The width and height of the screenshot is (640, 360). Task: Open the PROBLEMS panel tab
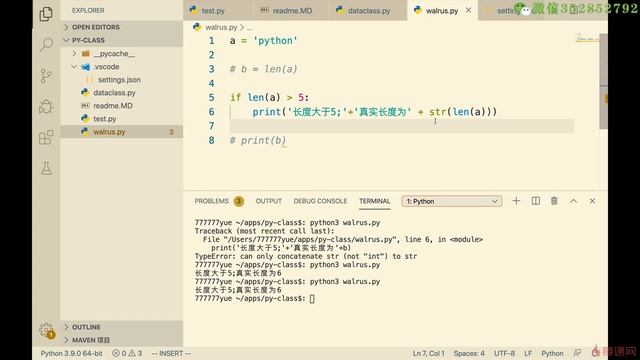tap(211, 201)
